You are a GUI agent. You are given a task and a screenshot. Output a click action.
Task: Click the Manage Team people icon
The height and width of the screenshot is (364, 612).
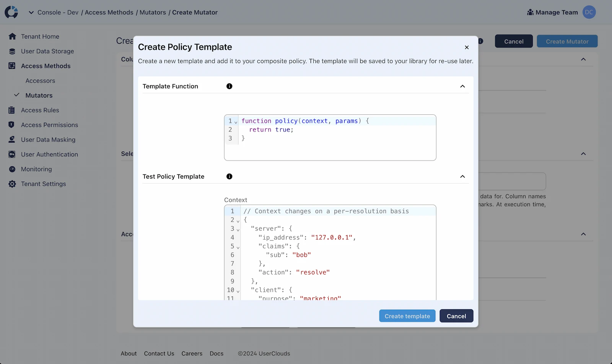click(x=530, y=12)
